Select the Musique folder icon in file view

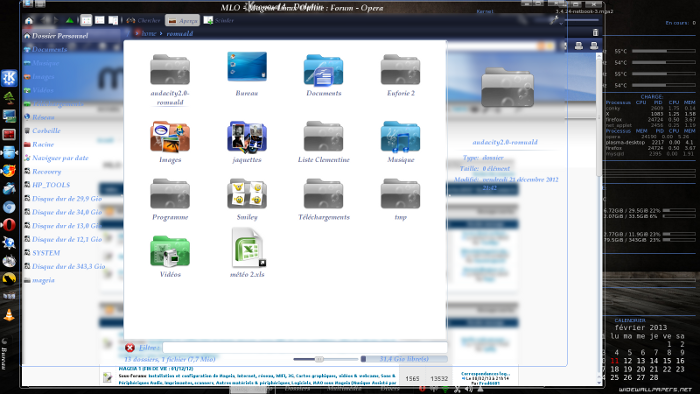(x=400, y=137)
